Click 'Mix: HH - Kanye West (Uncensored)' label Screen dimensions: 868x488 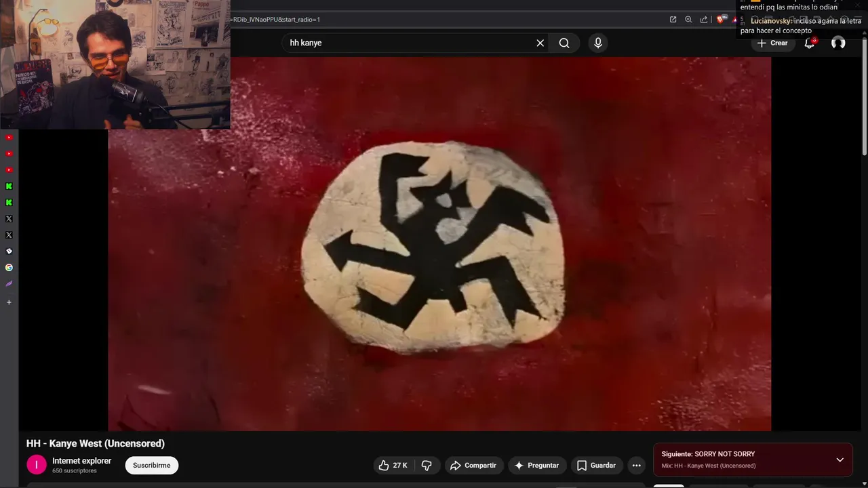coord(709,466)
